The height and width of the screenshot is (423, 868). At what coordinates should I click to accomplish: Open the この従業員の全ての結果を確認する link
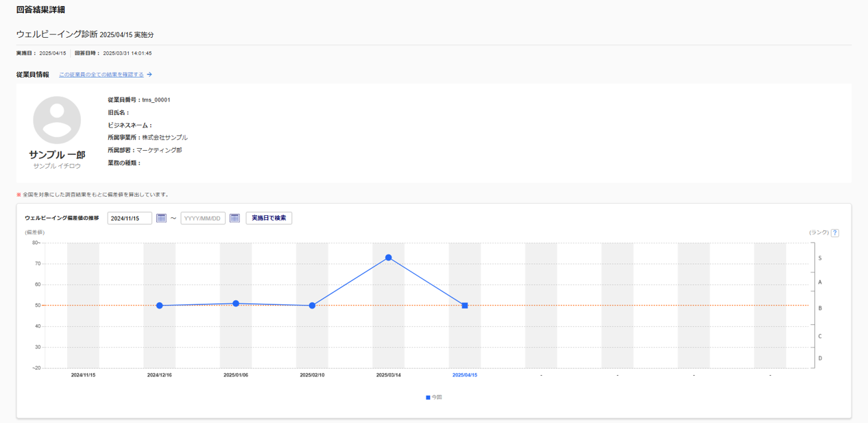tap(101, 75)
